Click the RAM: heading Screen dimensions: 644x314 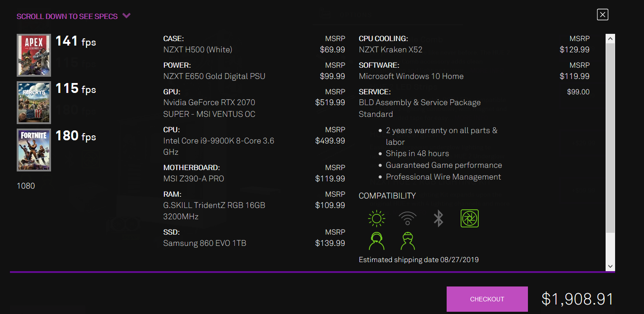173,194
